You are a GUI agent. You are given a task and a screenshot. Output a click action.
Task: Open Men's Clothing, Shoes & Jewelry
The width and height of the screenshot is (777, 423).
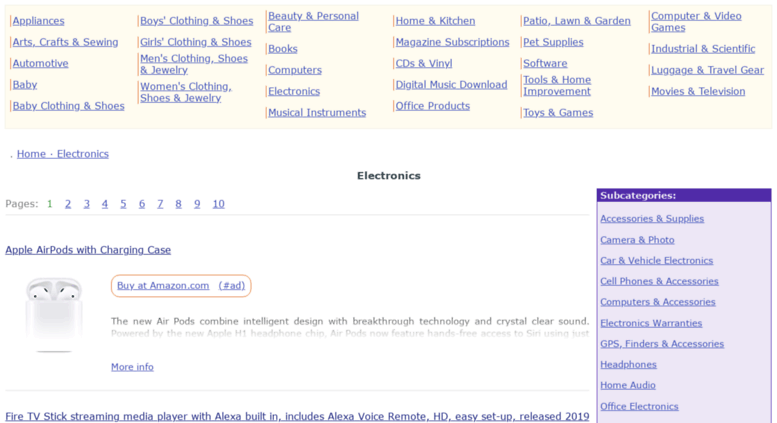194,64
